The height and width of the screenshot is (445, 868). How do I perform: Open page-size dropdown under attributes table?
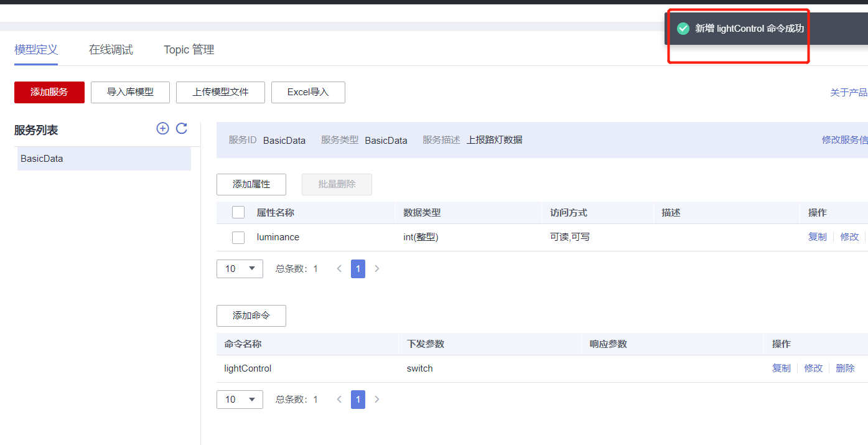click(240, 269)
